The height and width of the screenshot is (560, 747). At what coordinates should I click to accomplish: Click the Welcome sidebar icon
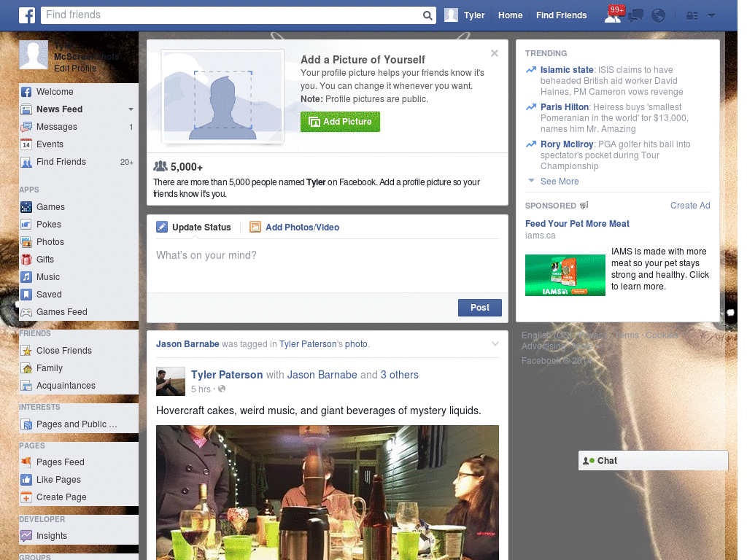point(26,92)
